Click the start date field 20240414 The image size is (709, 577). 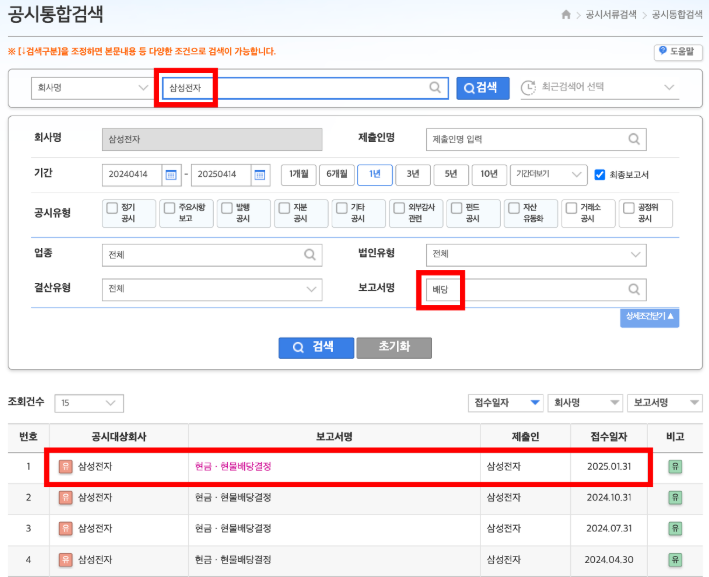click(132, 175)
